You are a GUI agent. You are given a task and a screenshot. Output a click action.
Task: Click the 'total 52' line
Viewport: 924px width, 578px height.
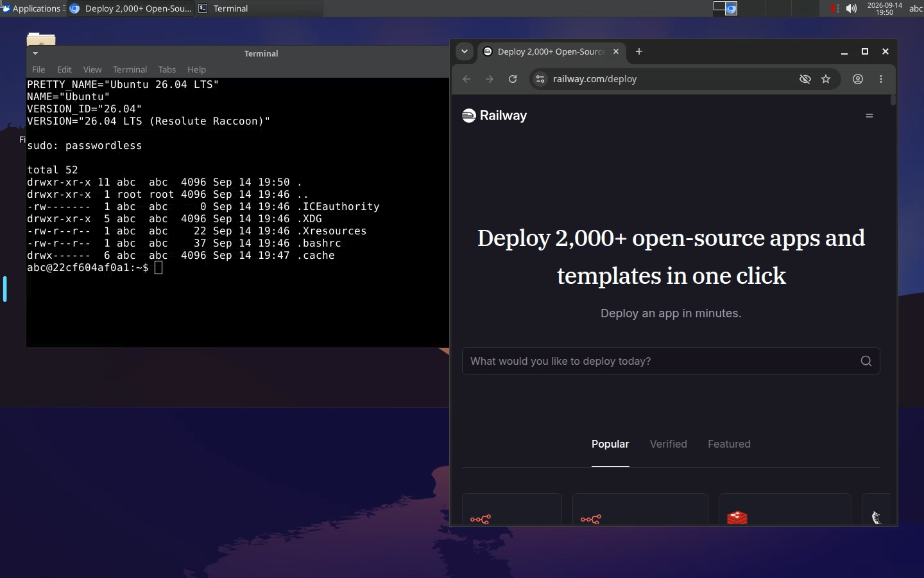pyautogui.click(x=52, y=170)
